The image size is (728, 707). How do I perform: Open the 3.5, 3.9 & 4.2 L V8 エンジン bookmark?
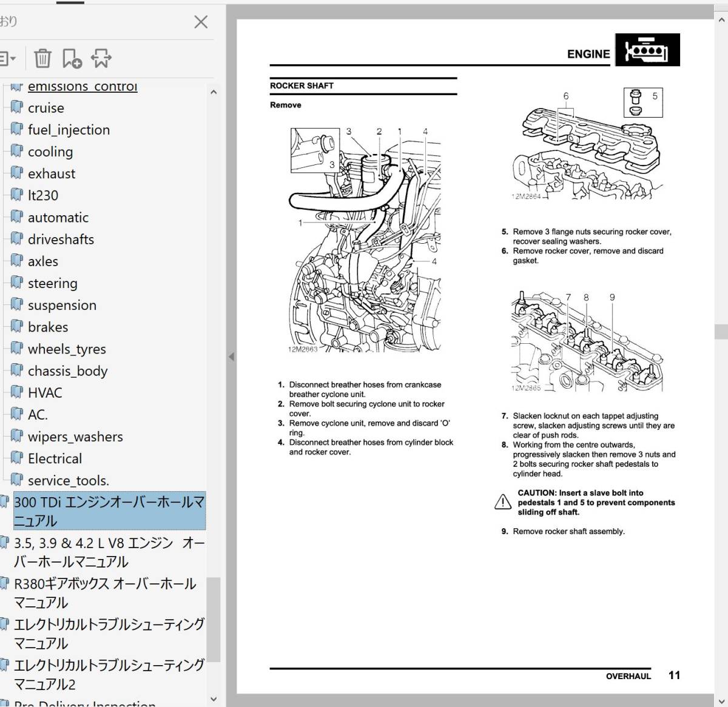109,552
